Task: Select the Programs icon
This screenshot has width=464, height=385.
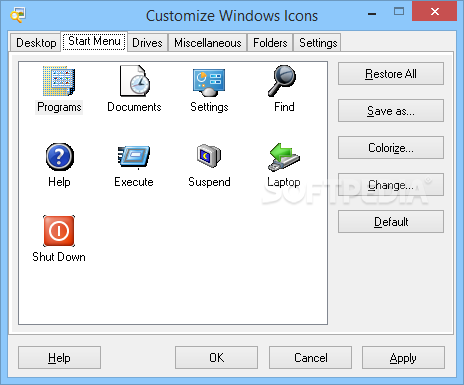Action: click(59, 81)
